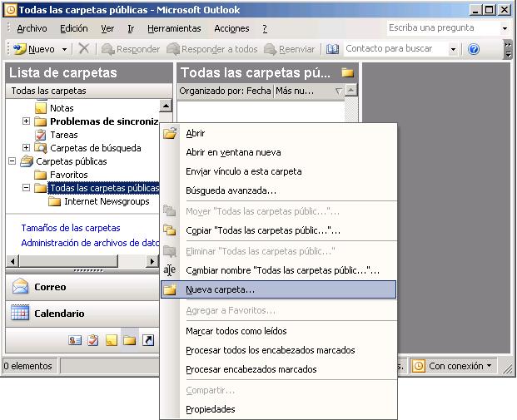Viewport: 517px width, 420px height.
Task: Open Tamaños de las carpetas link
Action: (71, 228)
